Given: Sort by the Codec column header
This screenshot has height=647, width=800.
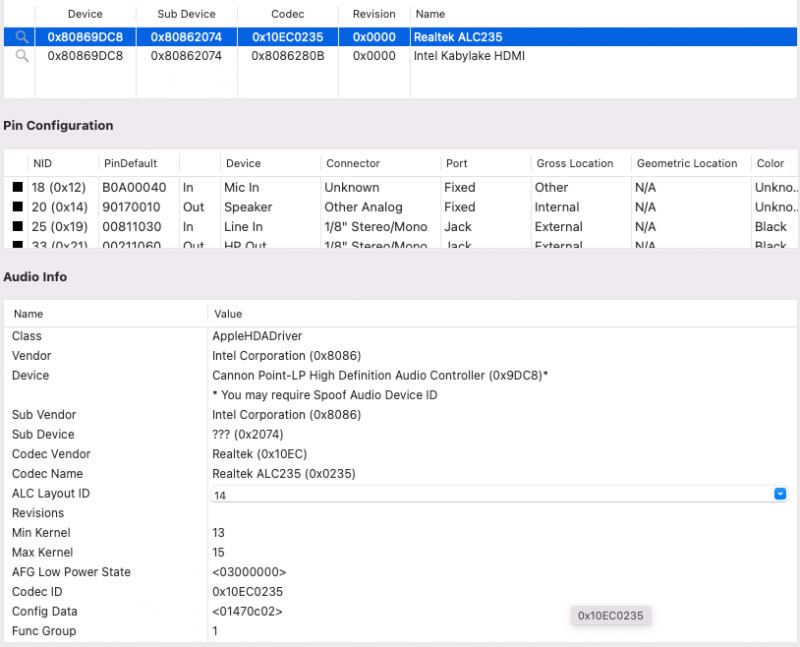Looking at the screenshot, I should pos(288,14).
